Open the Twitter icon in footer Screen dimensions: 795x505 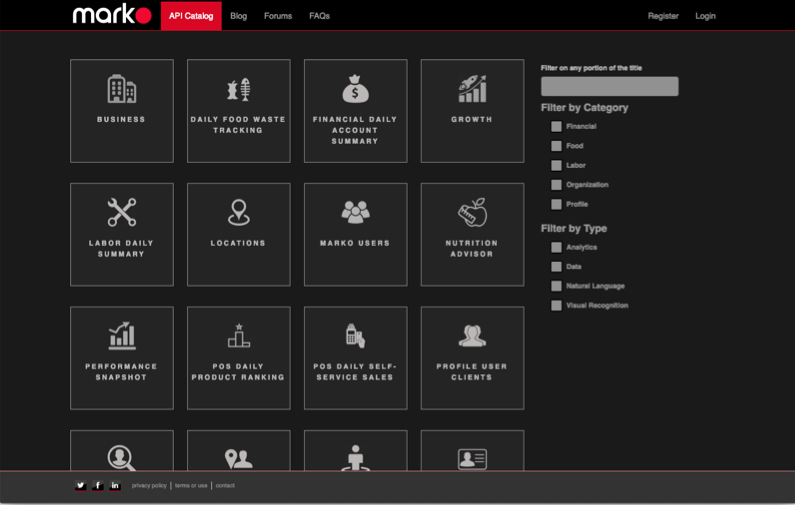(81, 486)
